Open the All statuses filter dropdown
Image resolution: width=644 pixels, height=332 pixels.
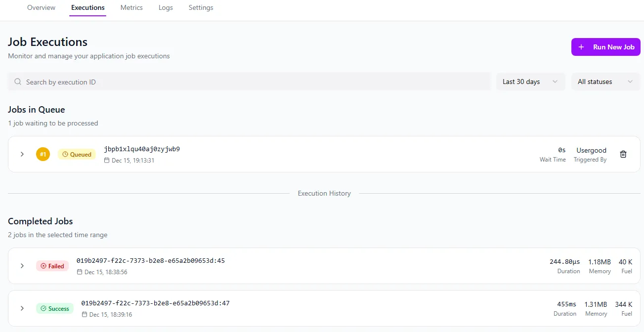(605, 81)
